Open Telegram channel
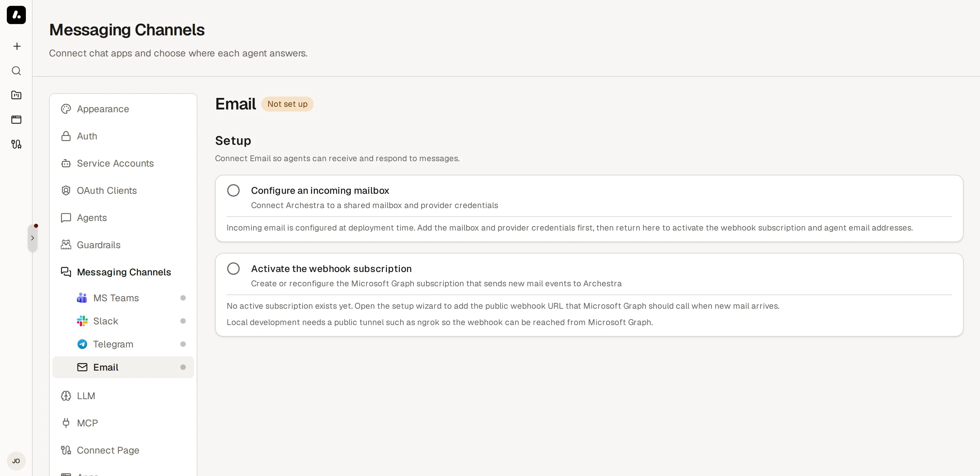980x476 pixels. (x=123, y=344)
